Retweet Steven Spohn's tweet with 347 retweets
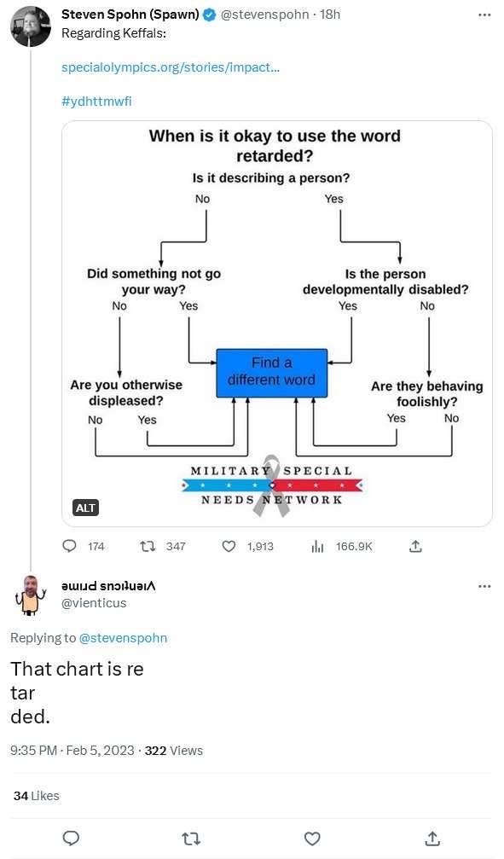504x859 pixels. 148,546
